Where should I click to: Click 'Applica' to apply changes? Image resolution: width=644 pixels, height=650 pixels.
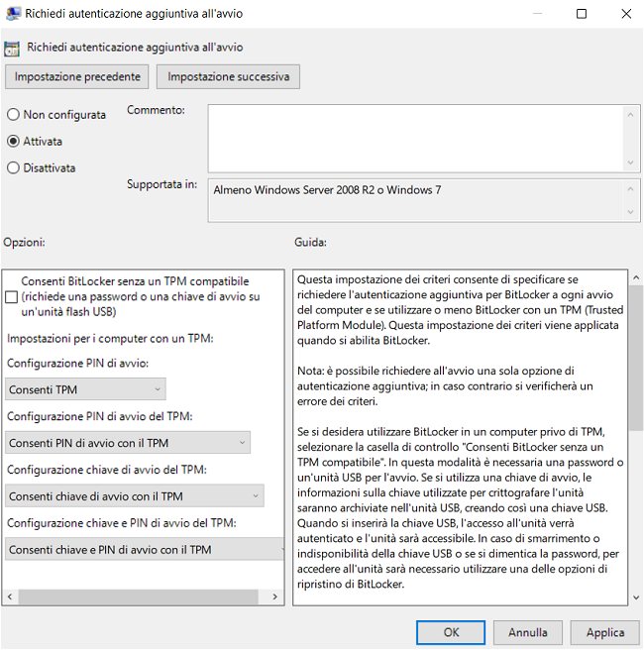pos(604,632)
